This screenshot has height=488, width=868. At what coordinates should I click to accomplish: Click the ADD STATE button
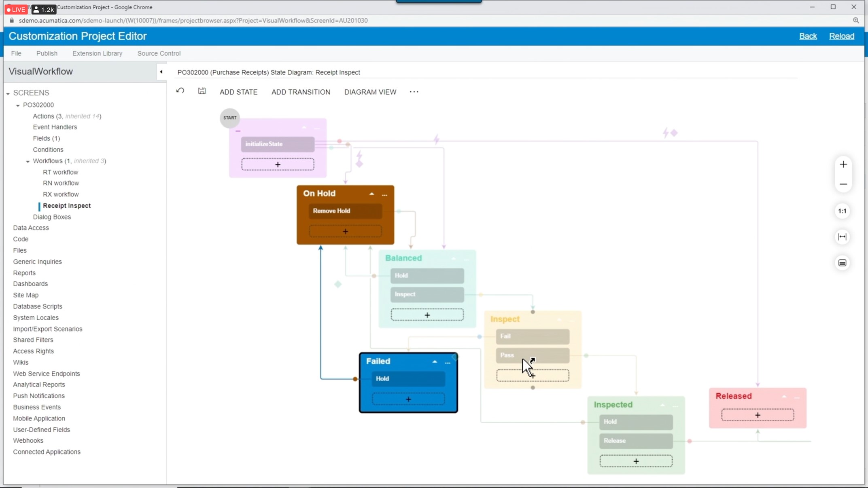(x=238, y=92)
